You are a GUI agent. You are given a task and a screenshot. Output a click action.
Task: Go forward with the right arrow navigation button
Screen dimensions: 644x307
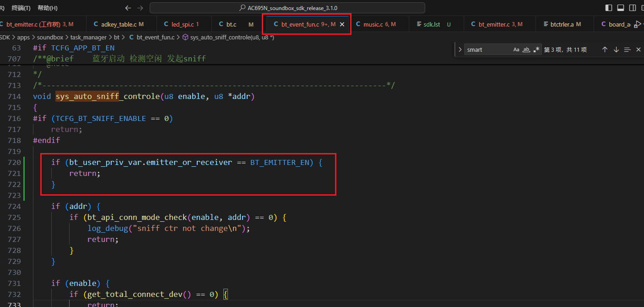(140, 8)
